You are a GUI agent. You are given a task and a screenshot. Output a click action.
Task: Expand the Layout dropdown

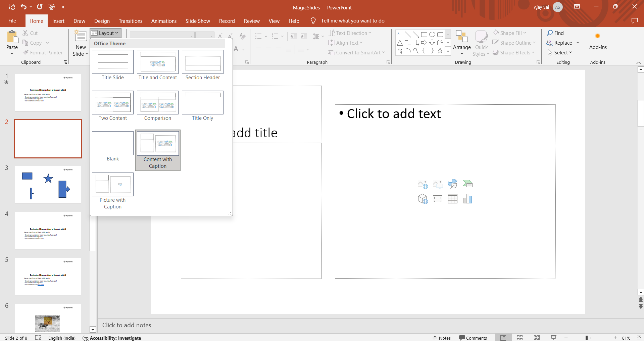(x=105, y=33)
